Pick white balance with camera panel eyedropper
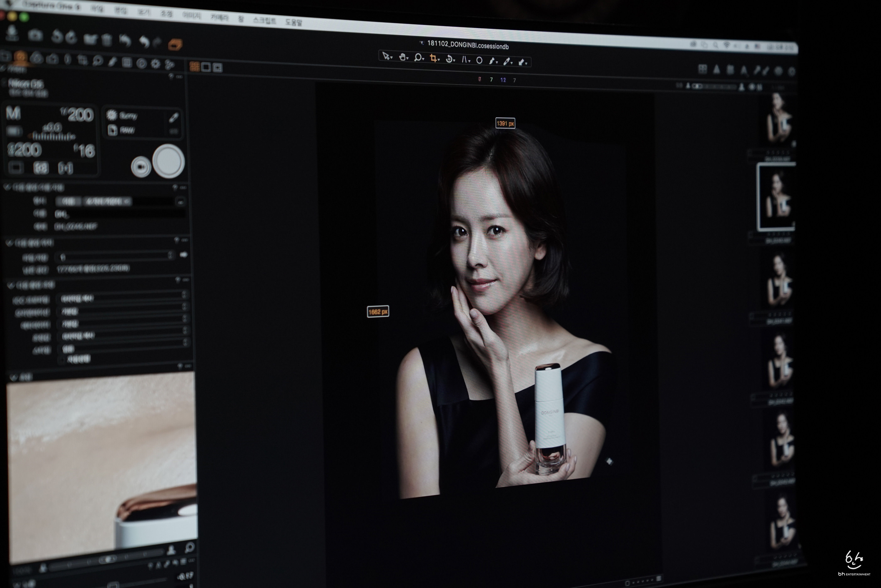 pos(173,118)
